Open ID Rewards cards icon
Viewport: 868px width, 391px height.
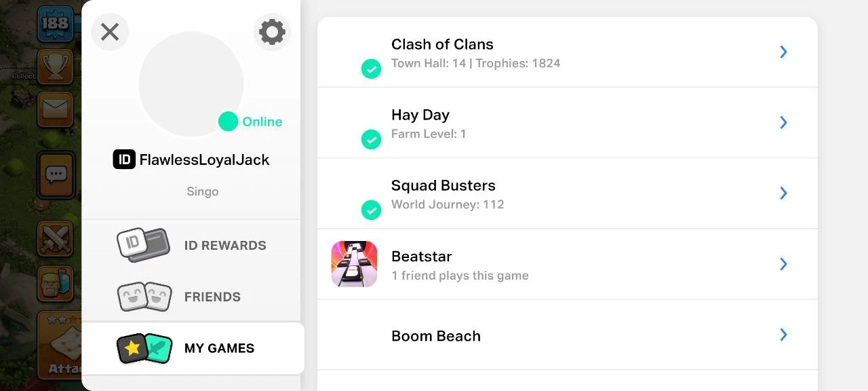(x=143, y=245)
